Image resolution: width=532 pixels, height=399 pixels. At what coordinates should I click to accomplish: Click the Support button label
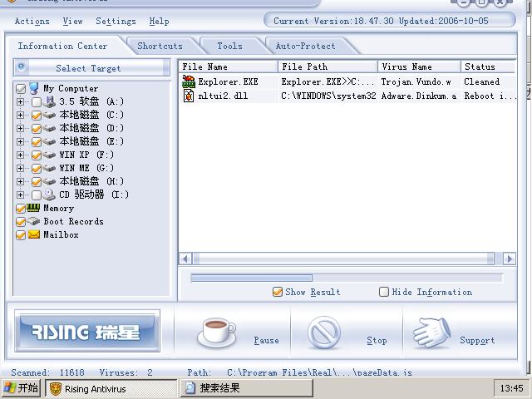coord(477,340)
